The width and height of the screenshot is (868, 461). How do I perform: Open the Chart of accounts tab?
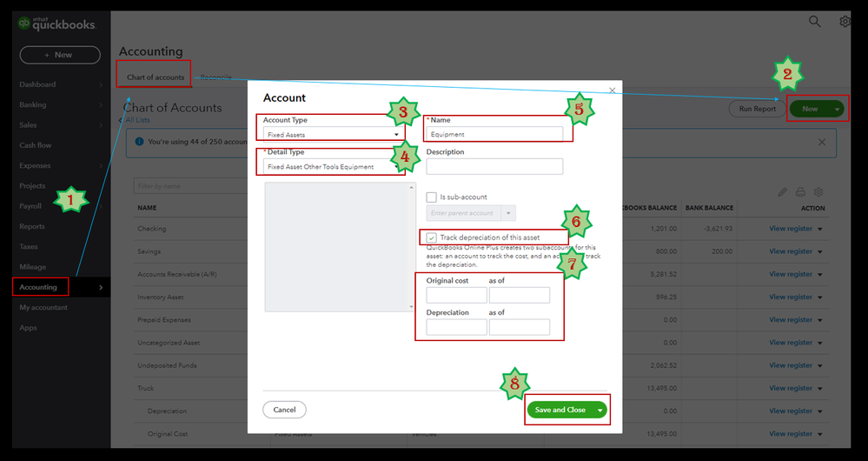click(155, 77)
